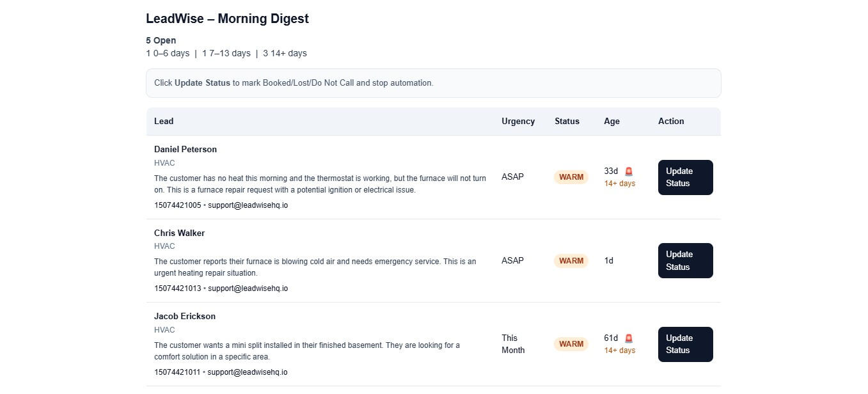This screenshot has height=394, width=868.
Task: Click the WARM badge in Daniel Peterson's row
Action: tap(571, 177)
